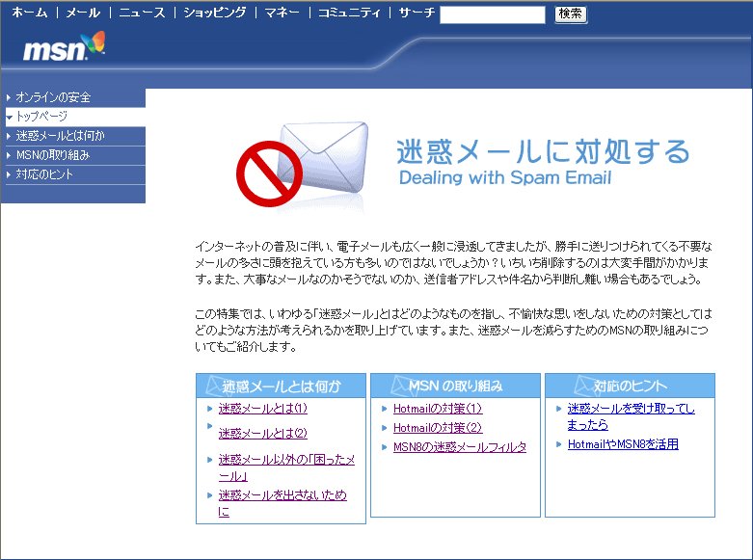
Task: Select オンラインの安全 in sidebar
Action: pos(53,97)
